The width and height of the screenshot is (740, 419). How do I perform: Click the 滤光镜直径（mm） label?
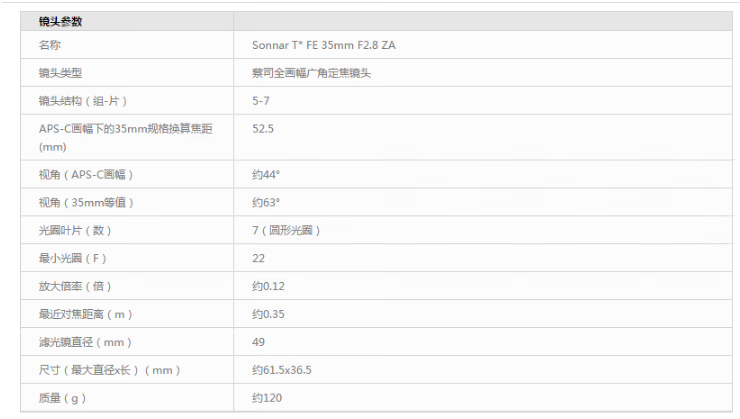[x=85, y=342]
